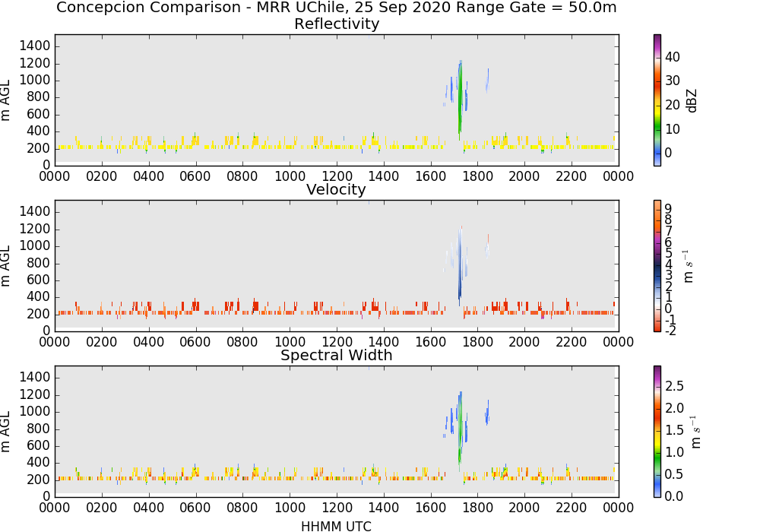Click the 2.5 label on spectral width colorbar
Screen dimensions: 760x532
674,386
